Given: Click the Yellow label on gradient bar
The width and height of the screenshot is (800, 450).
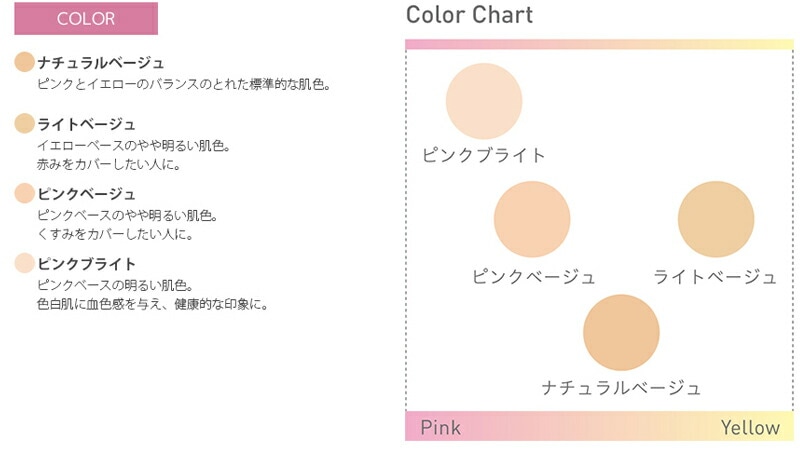Looking at the screenshot, I should point(750,428).
